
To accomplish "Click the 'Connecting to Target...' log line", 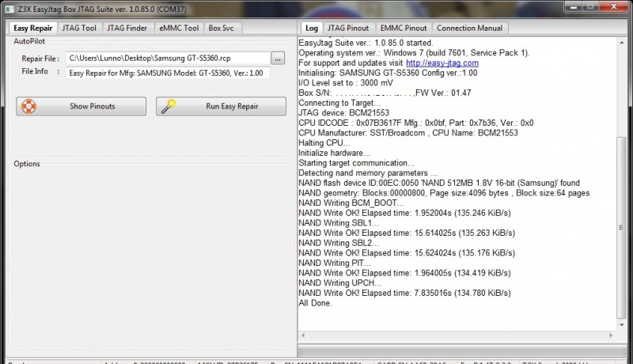I will tap(339, 103).
